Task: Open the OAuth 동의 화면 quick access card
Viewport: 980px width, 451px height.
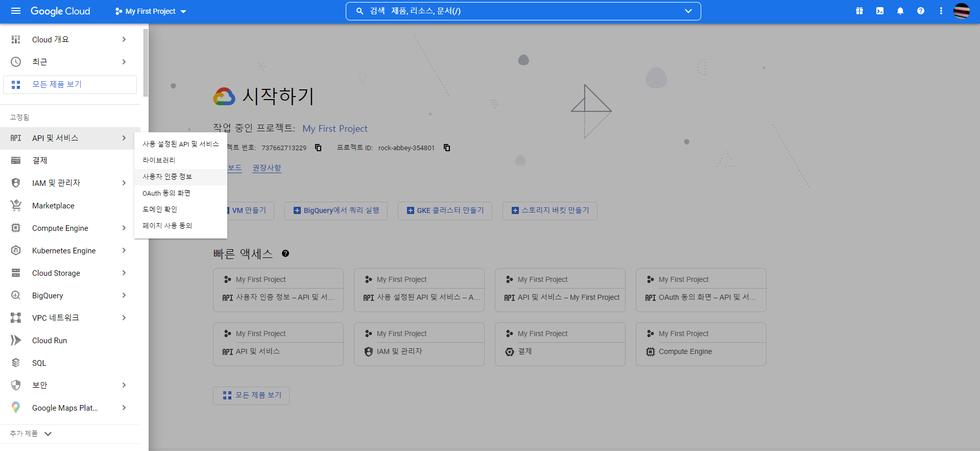Action: (x=701, y=290)
